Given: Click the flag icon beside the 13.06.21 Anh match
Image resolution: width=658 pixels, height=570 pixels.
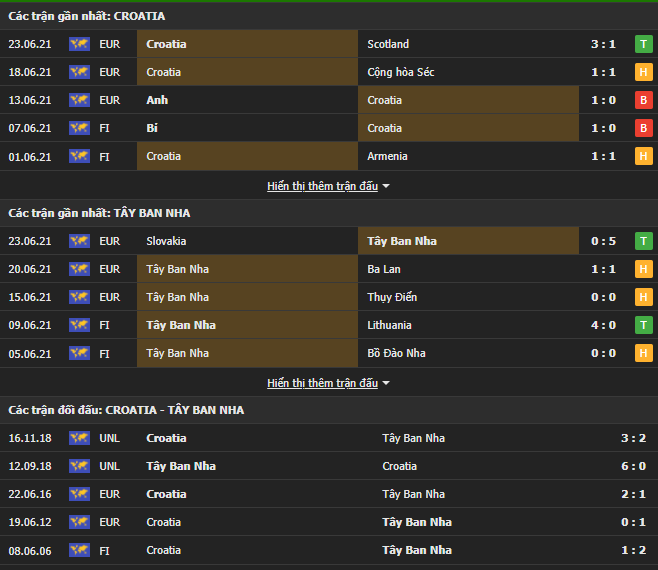Looking at the screenshot, I should coord(79,100).
